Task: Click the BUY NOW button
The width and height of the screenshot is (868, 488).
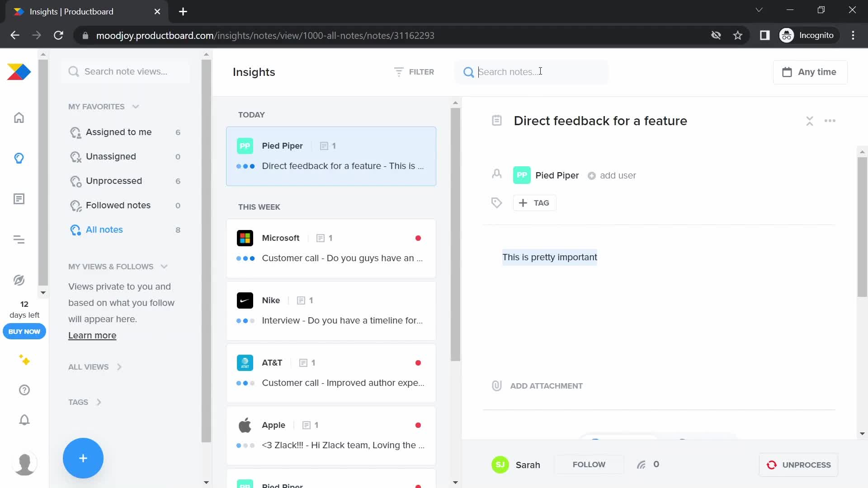Action: (24, 331)
